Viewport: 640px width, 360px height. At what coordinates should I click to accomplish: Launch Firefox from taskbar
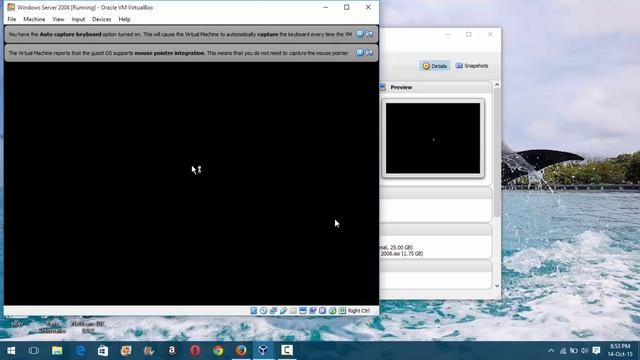(241, 350)
